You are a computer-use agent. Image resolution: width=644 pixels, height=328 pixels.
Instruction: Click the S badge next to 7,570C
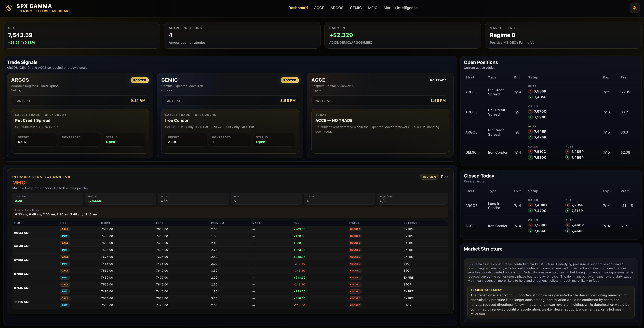pos(530,111)
